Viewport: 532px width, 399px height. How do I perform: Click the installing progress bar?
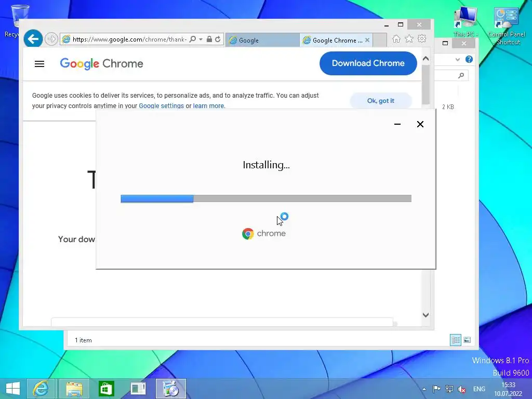pos(266,198)
